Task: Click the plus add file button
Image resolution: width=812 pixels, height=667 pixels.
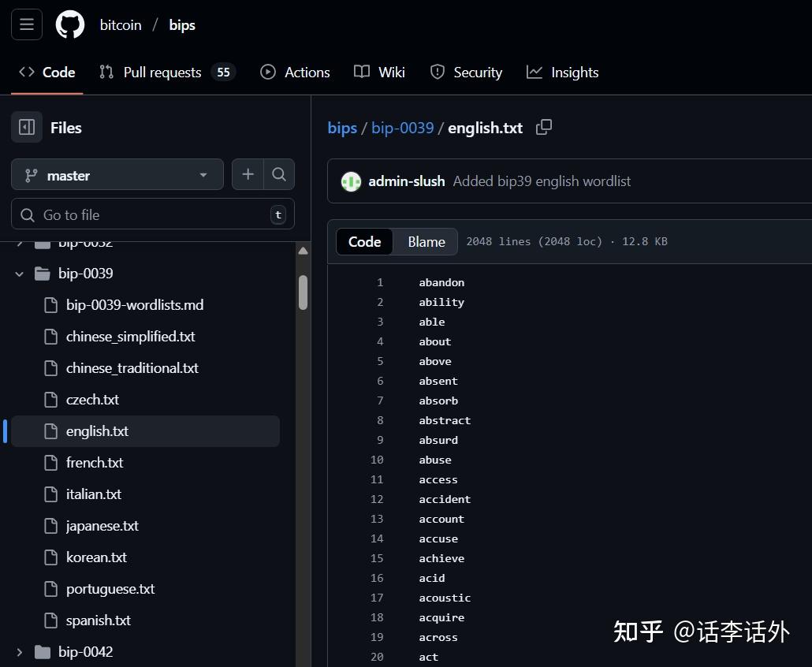Action: pos(248,174)
